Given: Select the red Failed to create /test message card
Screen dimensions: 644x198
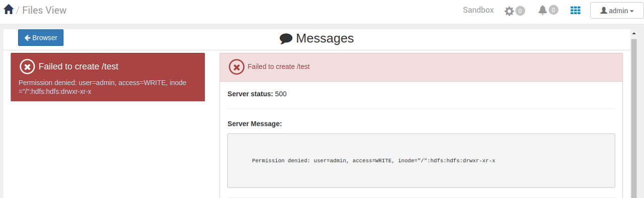Looking at the screenshot, I should [x=108, y=77].
